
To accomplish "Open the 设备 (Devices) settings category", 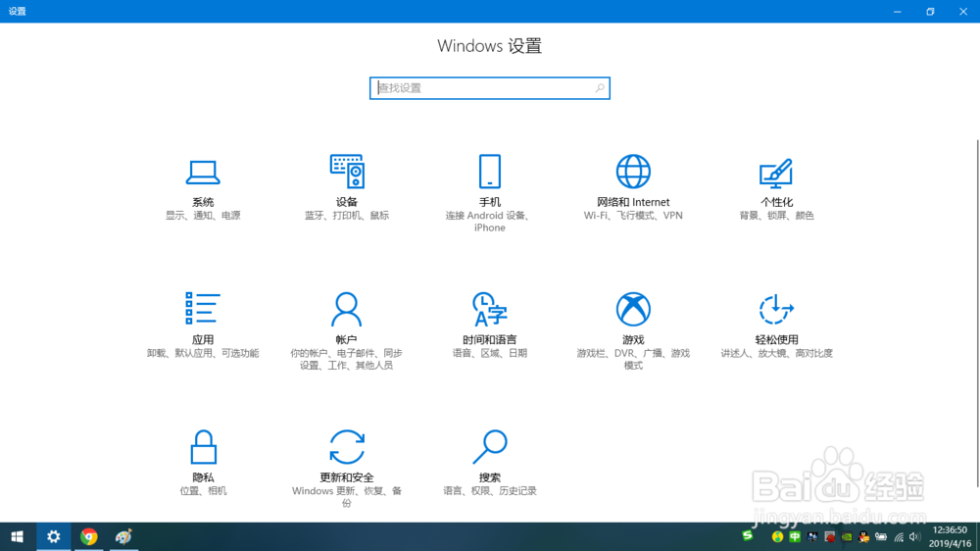I will (x=347, y=187).
